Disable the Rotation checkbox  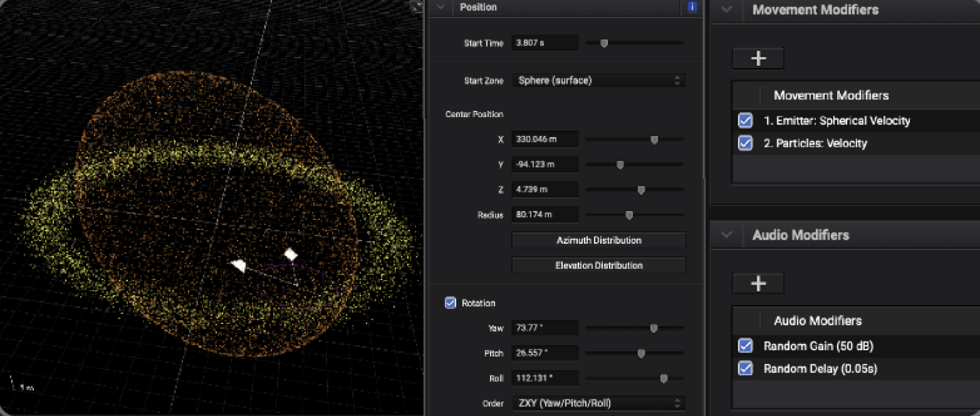451,303
